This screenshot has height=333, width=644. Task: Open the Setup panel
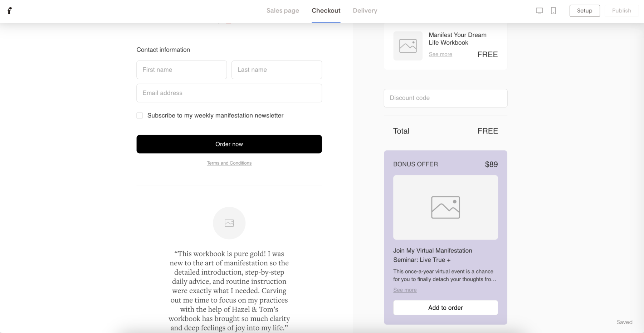pyautogui.click(x=584, y=10)
